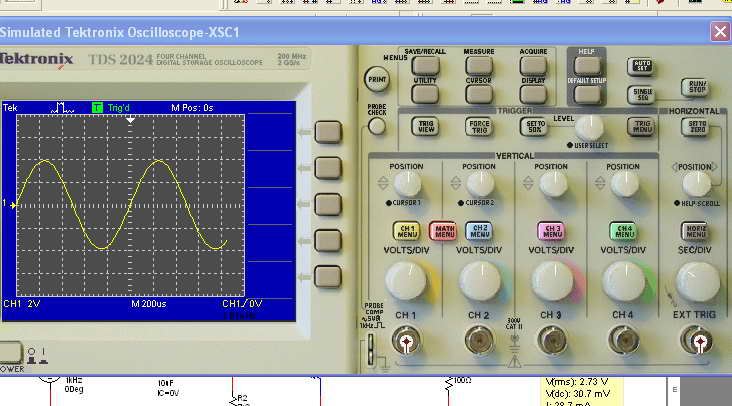Click the CH 4 BNC input connector
This screenshot has width=732, height=406.
pyautogui.click(x=623, y=342)
